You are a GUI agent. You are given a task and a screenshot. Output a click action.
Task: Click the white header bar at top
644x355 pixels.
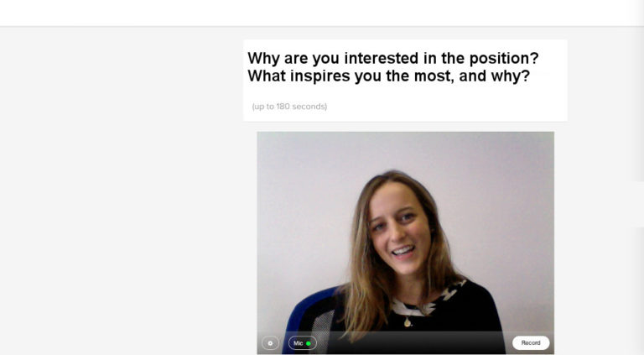(322, 13)
